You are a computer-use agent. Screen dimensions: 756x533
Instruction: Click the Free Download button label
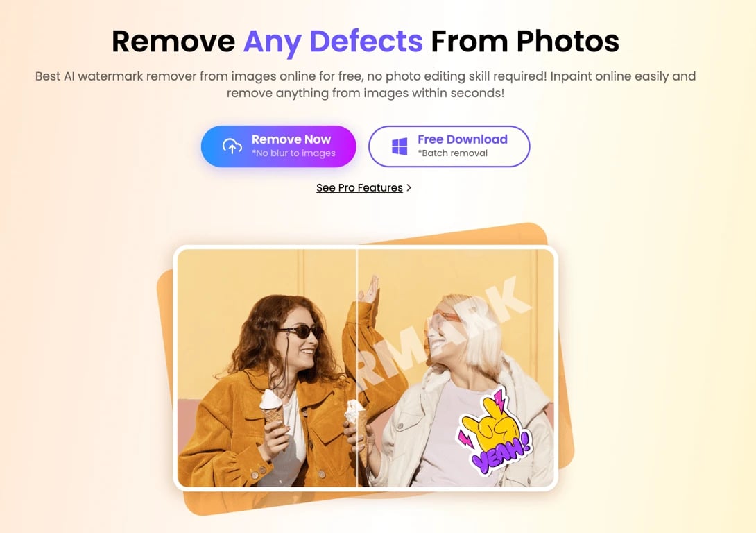pyautogui.click(x=463, y=139)
